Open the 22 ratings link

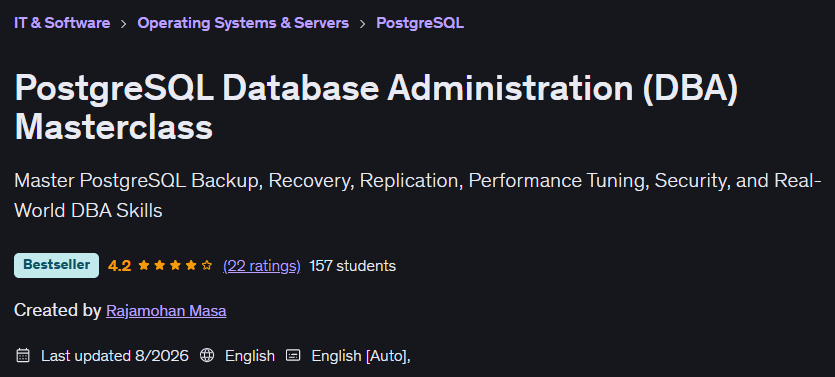point(261,266)
